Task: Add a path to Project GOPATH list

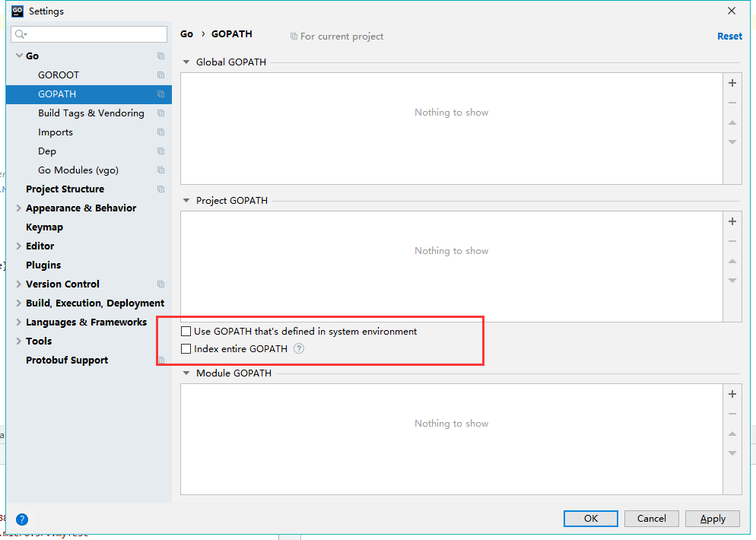Action: tap(732, 221)
